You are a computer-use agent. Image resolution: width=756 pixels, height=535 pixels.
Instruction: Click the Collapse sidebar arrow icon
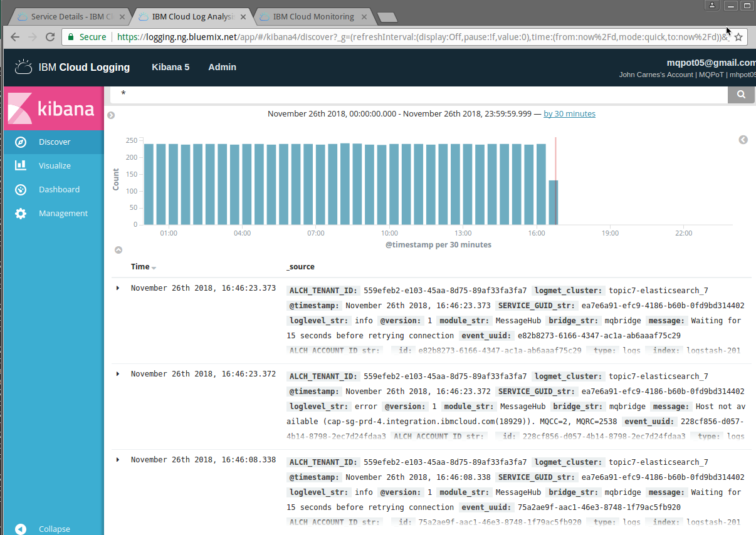point(21,529)
